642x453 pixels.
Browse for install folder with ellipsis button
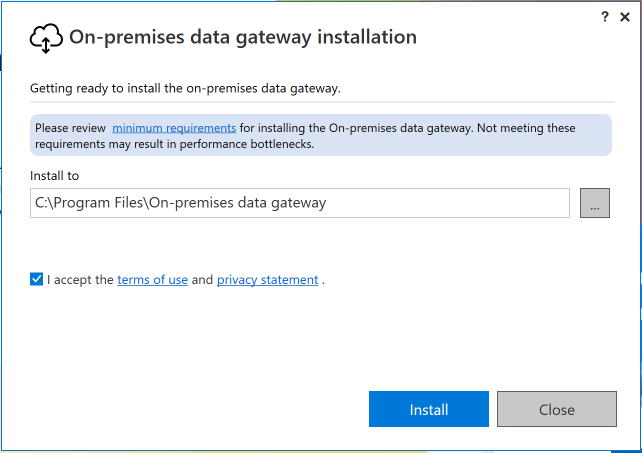pyautogui.click(x=595, y=203)
